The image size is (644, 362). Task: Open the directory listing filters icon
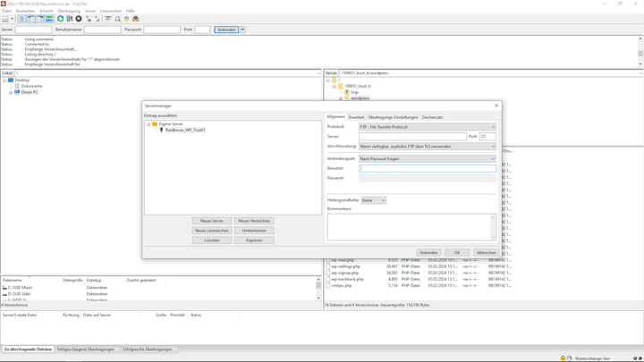coord(108,19)
